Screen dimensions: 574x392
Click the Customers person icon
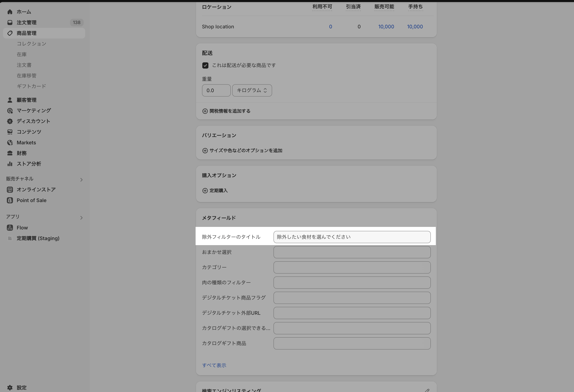pyautogui.click(x=10, y=100)
